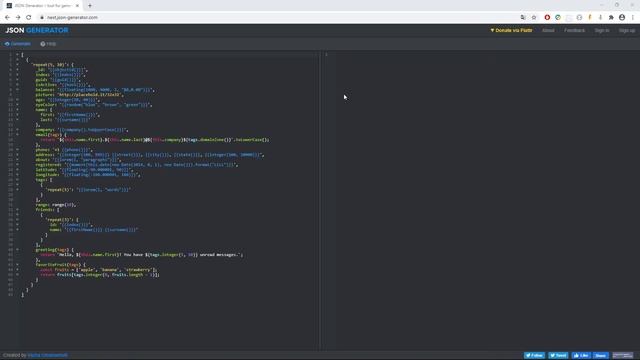Image resolution: width=640 pixels, height=360 pixels.
Task: Click the 'picture:' placehold.it line
Action: tap(79, 94)
